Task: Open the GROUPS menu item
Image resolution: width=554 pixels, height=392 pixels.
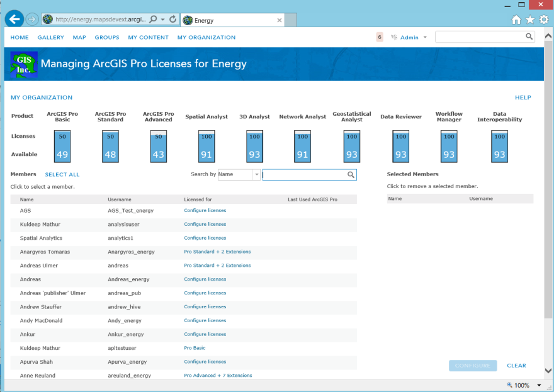Action: (x=107, y=37)
